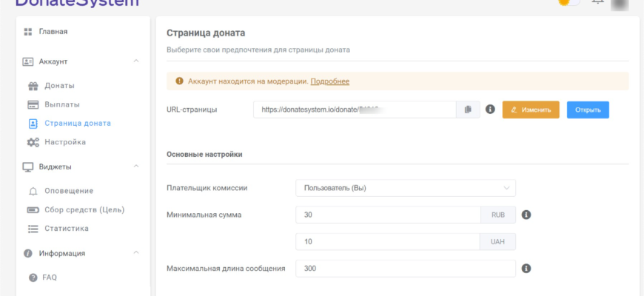Click the moderation warning exclamation icon
644x296 pixels.
[x=179, y=81]
